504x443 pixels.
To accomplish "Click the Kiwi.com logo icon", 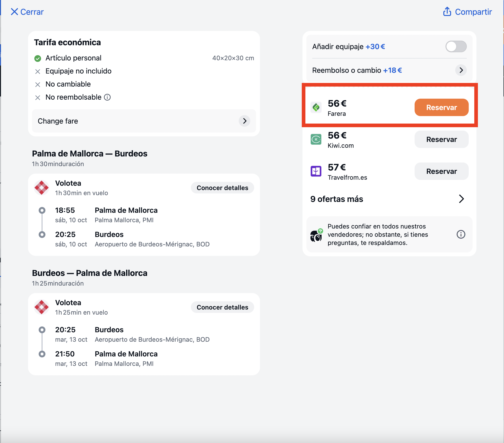I will point(316,140).
